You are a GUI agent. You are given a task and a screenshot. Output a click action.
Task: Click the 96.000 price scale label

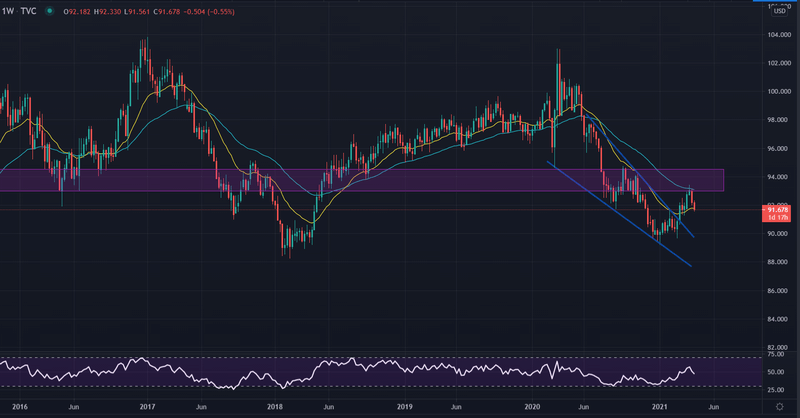(778, 149)
